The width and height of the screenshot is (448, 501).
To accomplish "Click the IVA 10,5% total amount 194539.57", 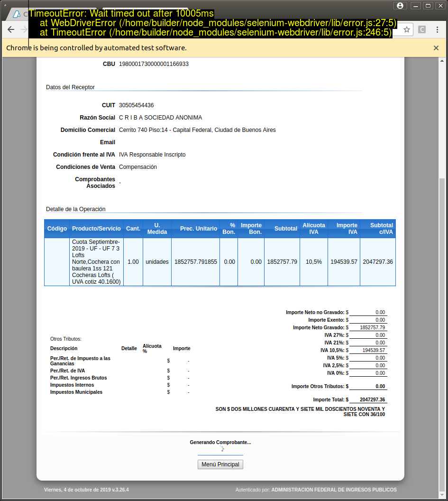I will 374,351.
